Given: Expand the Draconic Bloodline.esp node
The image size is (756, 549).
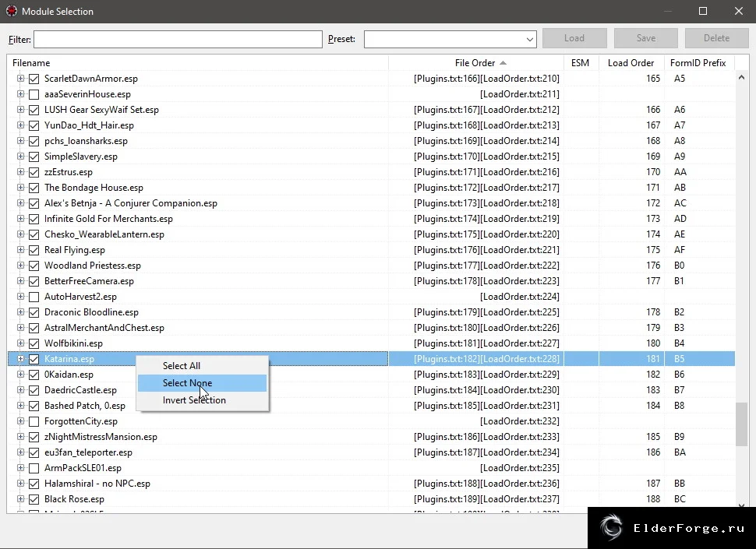Looking at the screenshot, I should 21,312.
